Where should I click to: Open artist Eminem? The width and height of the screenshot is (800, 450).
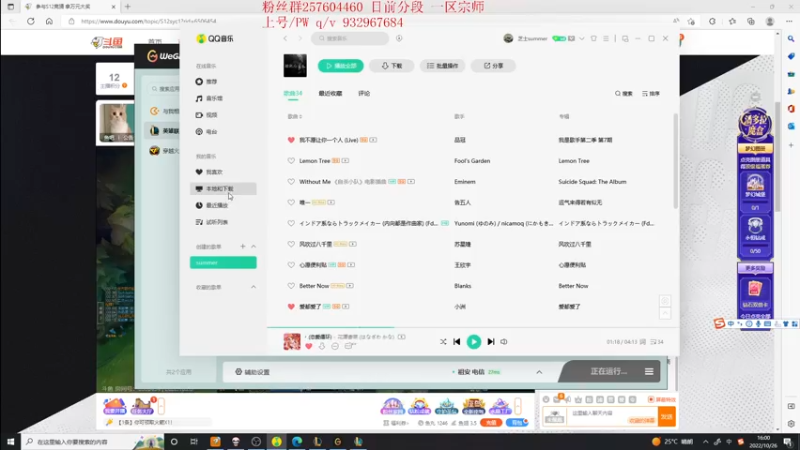(465, 182)
